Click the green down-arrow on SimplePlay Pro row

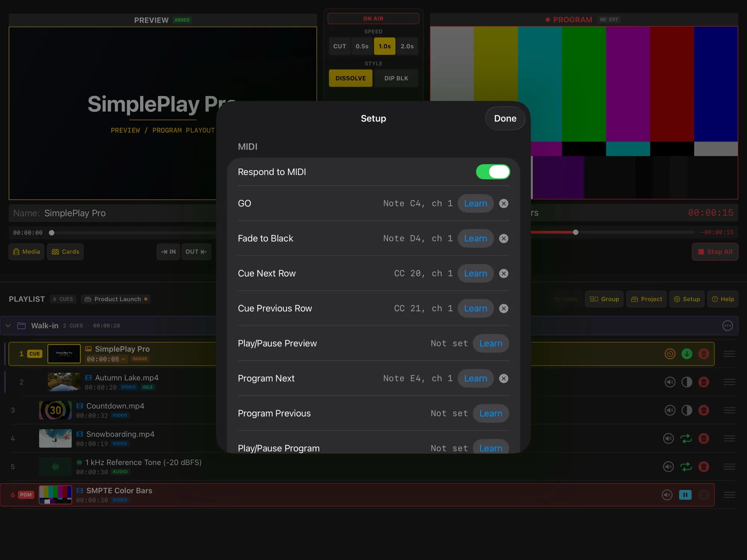686,354
